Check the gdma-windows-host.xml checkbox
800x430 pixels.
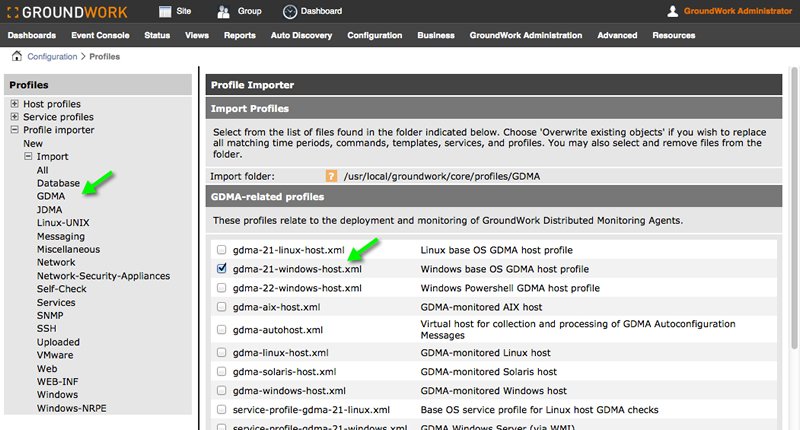click(x=221, y=390)
